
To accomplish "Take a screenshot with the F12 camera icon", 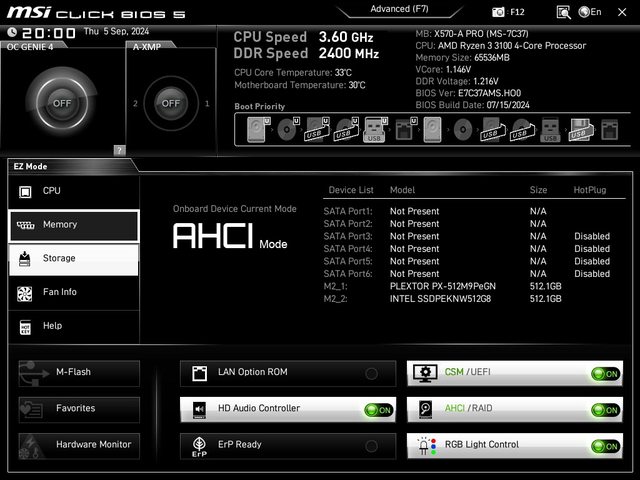I will point(499,12).
